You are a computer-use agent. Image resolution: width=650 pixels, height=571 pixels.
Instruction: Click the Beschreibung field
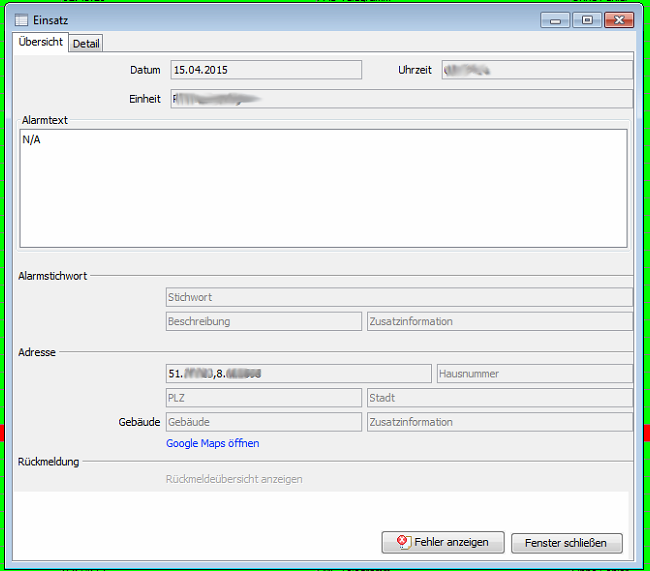click(x=263, y=322)
